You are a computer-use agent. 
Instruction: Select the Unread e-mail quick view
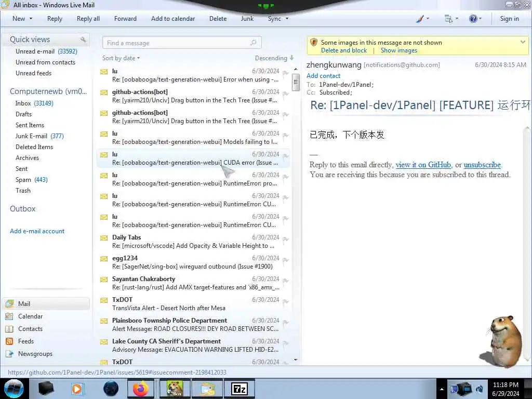tap(46, 51)
